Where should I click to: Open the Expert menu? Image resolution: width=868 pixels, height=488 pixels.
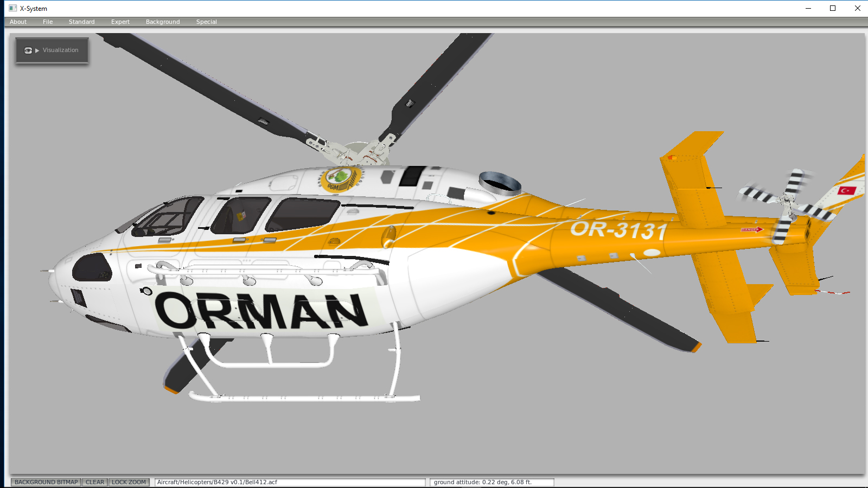click(120, 22)
